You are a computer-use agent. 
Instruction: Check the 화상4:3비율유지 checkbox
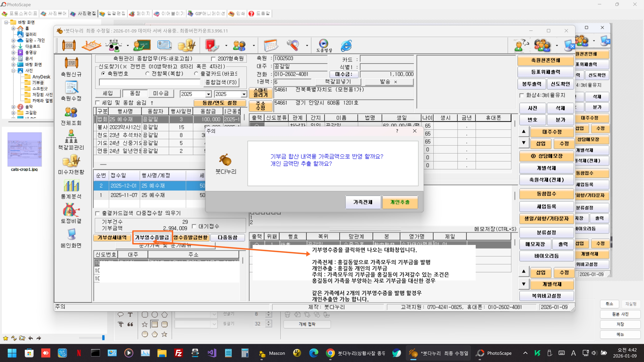[522, 95]
